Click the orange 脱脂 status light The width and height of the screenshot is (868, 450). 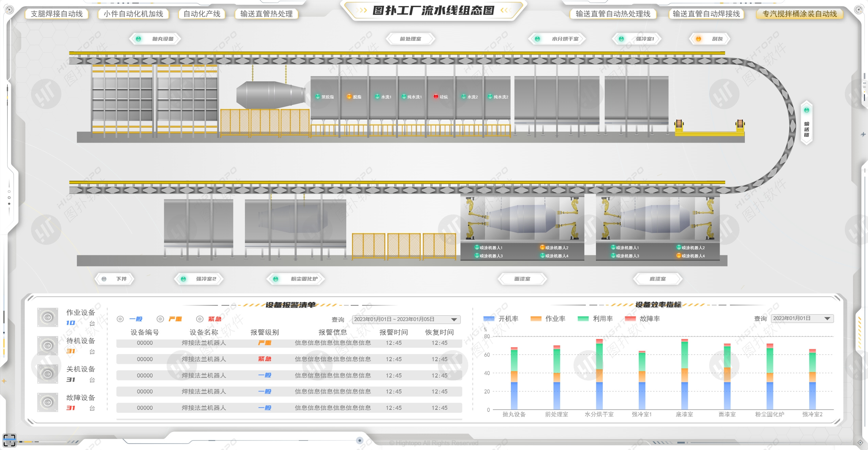coord(349,97)
